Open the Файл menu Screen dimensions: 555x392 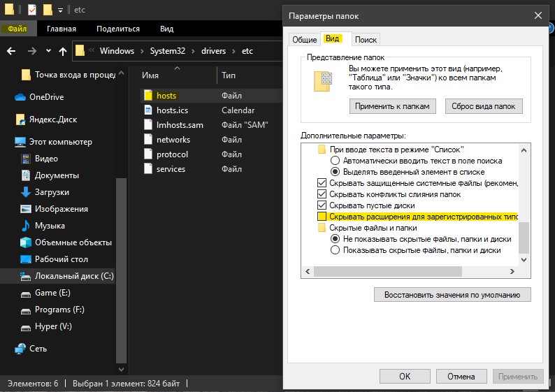17,29
